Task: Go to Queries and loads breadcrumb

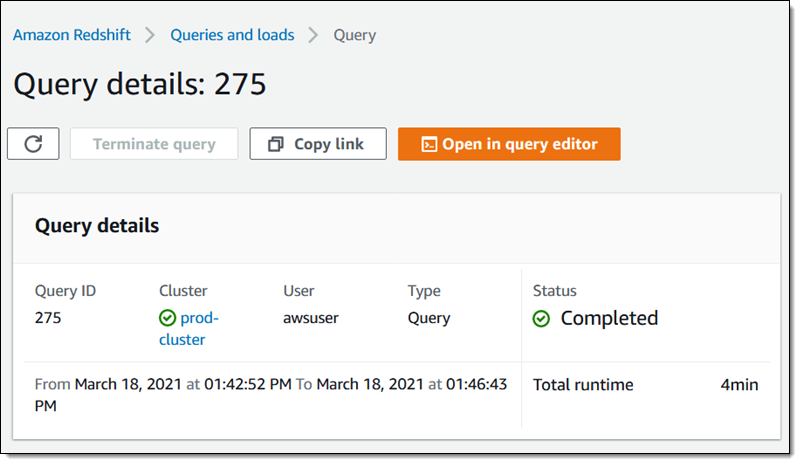Action: [232, 35]
